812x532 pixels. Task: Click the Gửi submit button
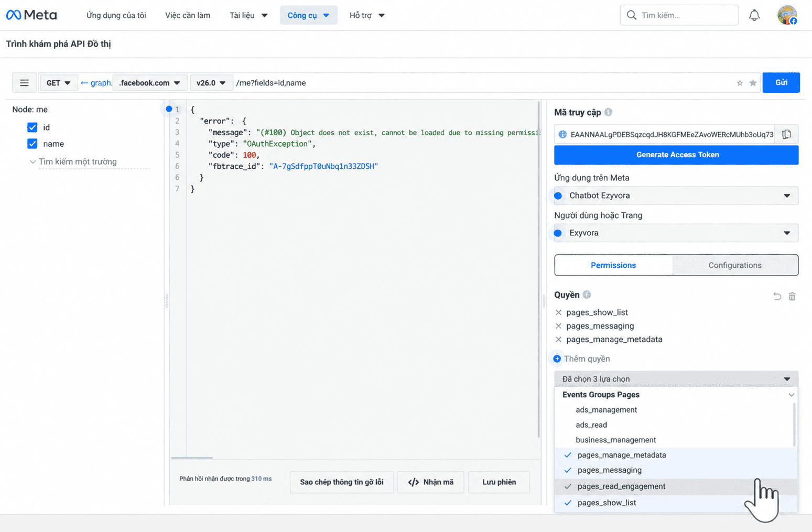pyautogui.click(x=781, y=82)
